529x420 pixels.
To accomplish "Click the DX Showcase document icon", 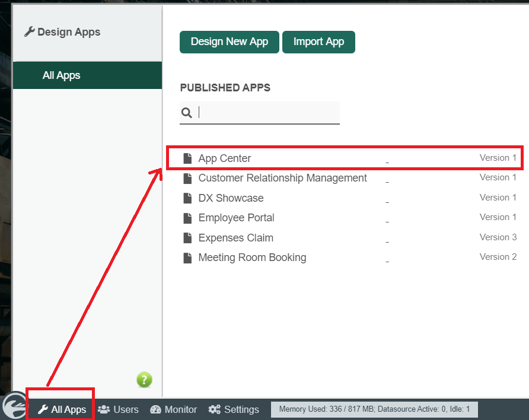I will [x=187, y=198].
